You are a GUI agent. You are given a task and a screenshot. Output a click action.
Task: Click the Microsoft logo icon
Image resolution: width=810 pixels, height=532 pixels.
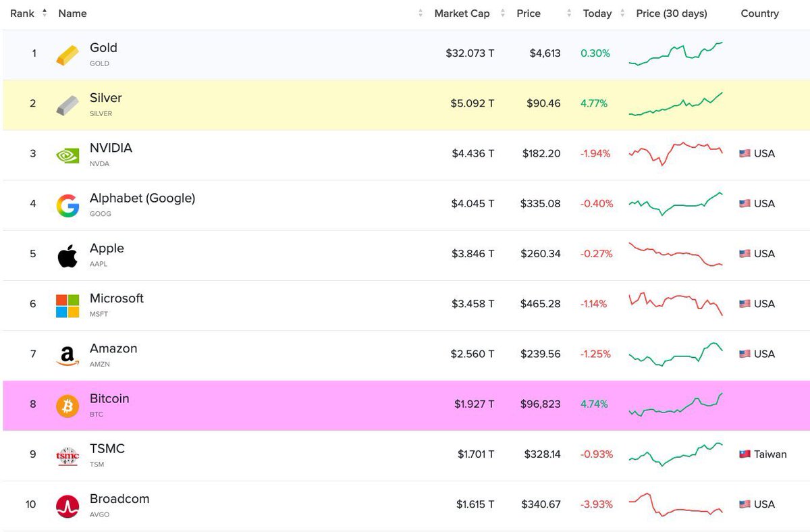coord(67,305)
